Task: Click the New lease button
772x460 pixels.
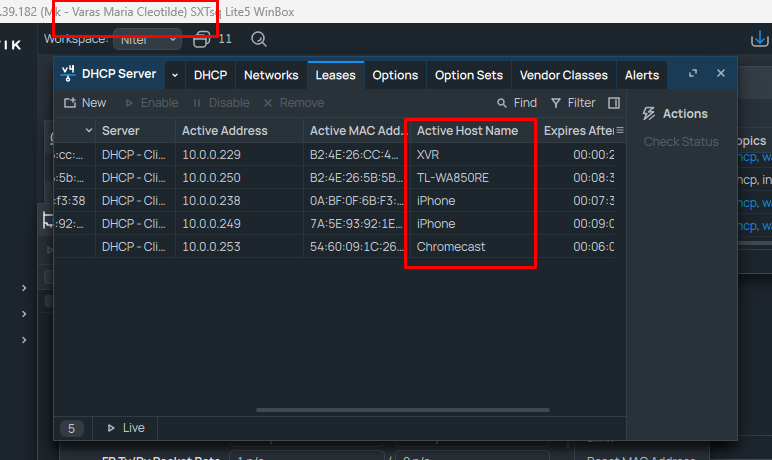Action: pos(85,103)
